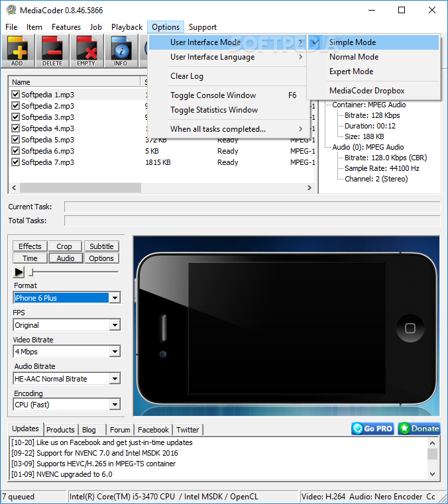Screen dimensions: 448x504
Task: Toggle Softpedia 6.mp3 checkbox
Action: click(15, 151)
